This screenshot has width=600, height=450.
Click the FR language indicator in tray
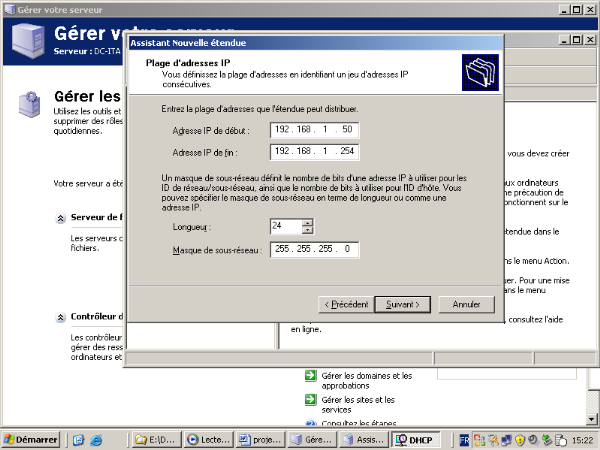(x=463, y=439)
